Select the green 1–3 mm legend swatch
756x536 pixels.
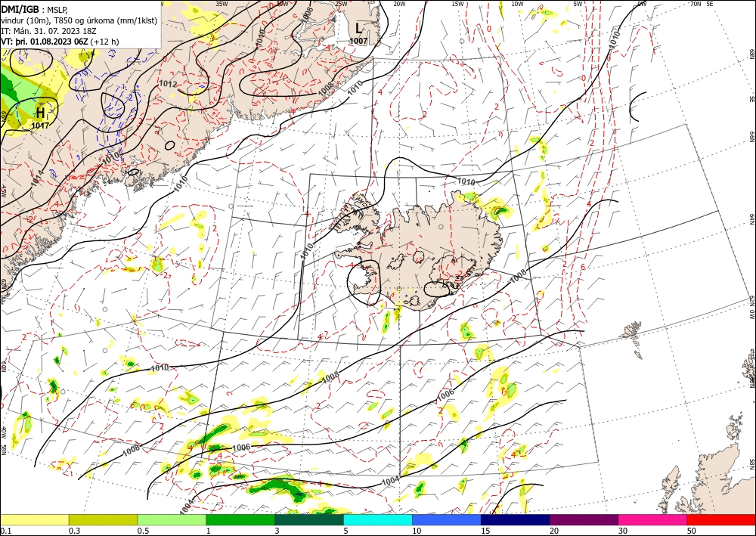(240, 519)
